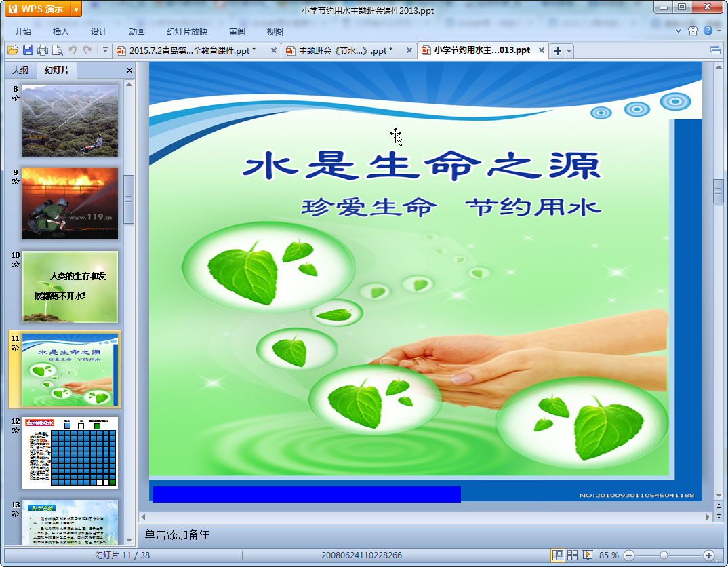Close the 小学节约用水主 document tab
Viewport: 728px width, 567px height.
click(542, 50)
